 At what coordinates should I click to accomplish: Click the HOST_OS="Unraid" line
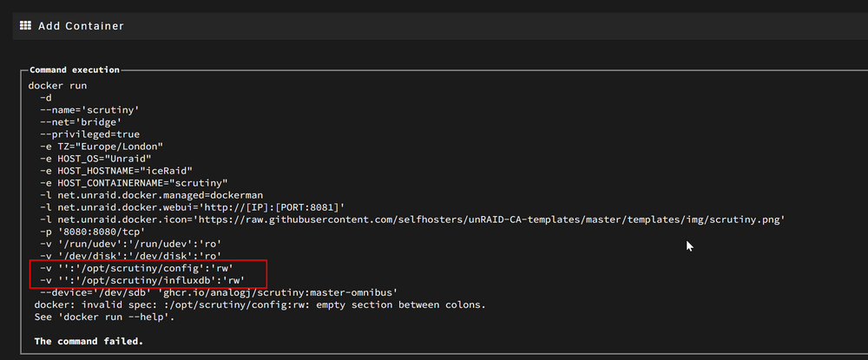tap(95, 159)
